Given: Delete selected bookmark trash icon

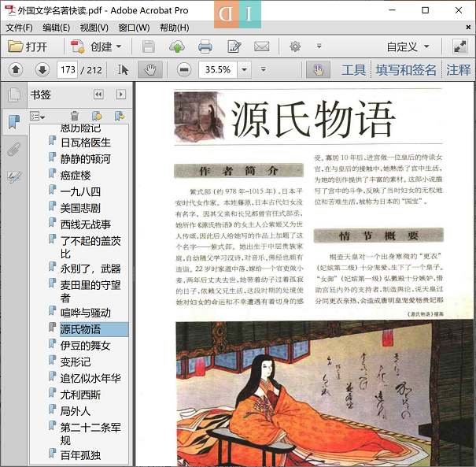Looking at the screenshot, I should point(75,116).
